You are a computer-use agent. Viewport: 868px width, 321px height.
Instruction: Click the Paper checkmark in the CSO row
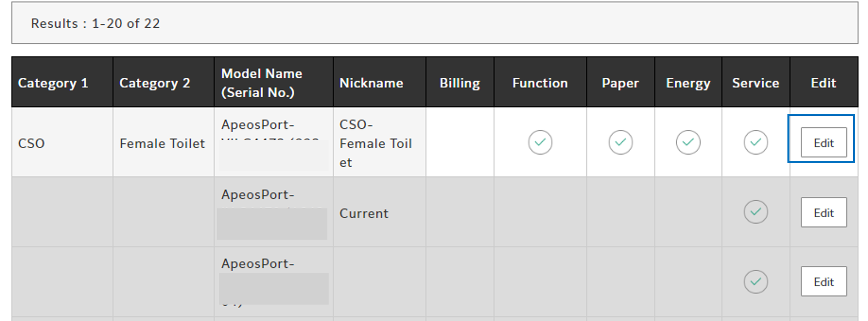[x=620, y=142]
